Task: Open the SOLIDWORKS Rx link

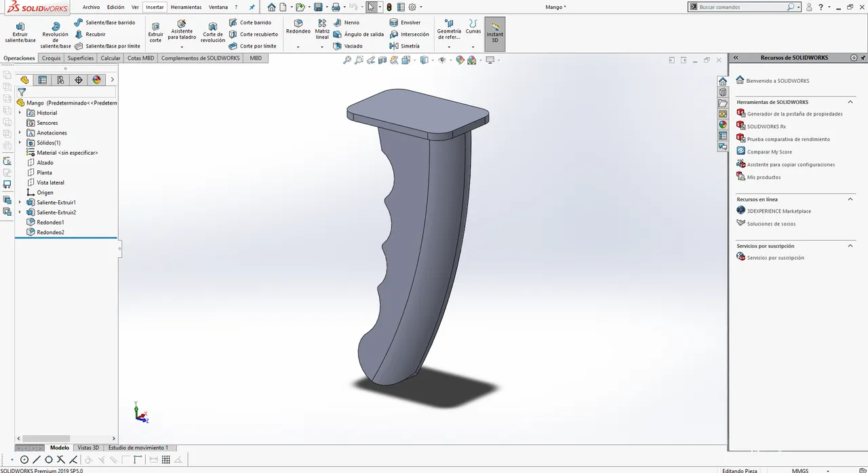Action: click(x=766, y=126)
